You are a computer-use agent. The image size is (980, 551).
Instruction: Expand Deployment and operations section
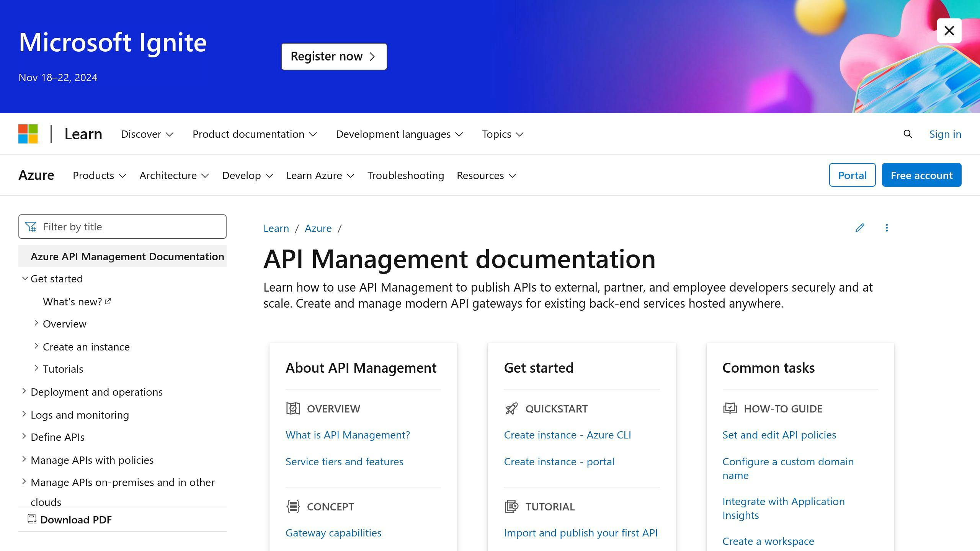(24, 391)
